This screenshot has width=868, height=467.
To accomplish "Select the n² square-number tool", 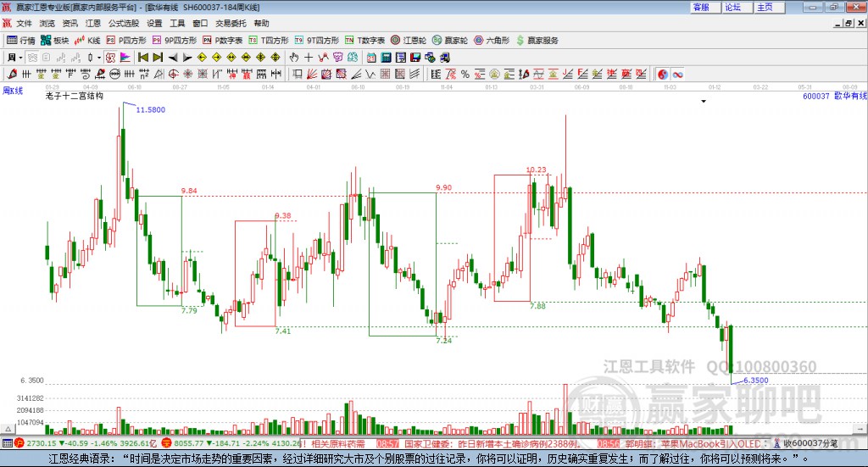I will 144,74.
